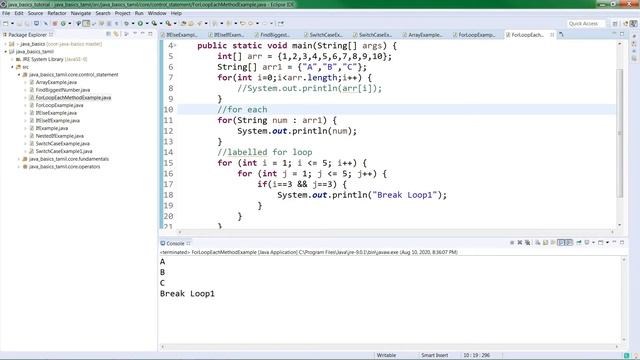This screenshot has height=360, width=640.
Task: Click the Open Perspective icon near Quick Access
Action: point(615,24)
